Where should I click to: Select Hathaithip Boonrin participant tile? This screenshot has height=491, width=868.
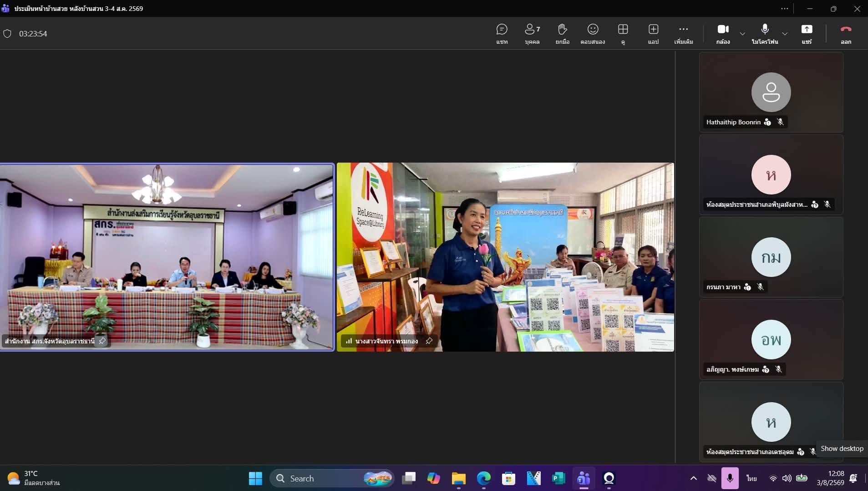pyautogui.click(x=771, y=92)
